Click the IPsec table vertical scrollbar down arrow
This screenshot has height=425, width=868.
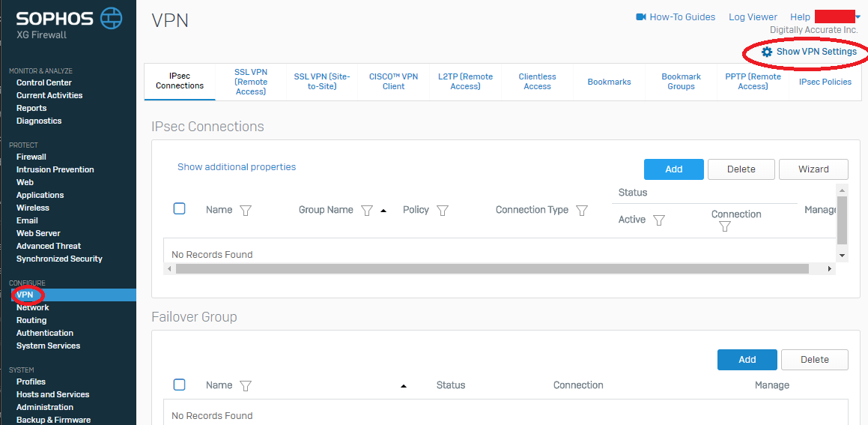(x=842, y=256)
